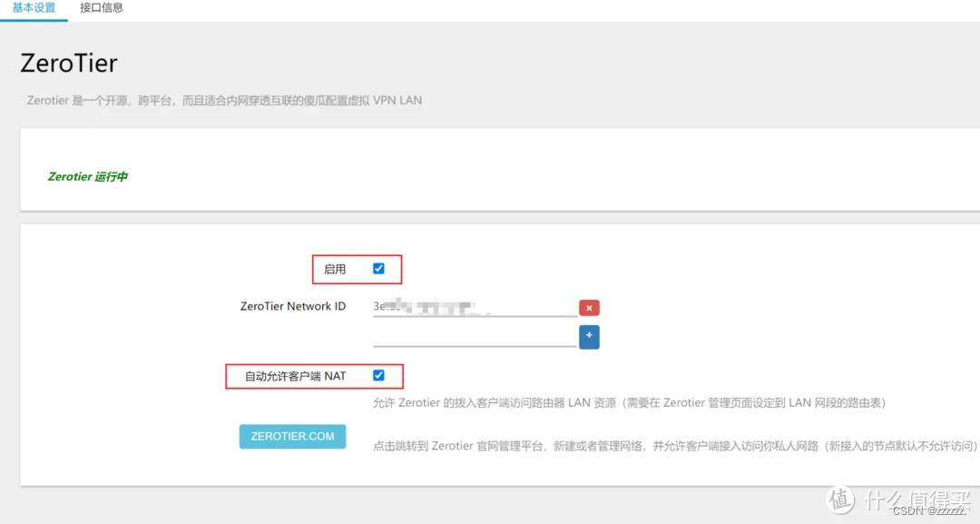The height and width of the screenshot is (524, 980).
Task: Toggle the 启用 checkbox
Action: [x=378, y=269]
